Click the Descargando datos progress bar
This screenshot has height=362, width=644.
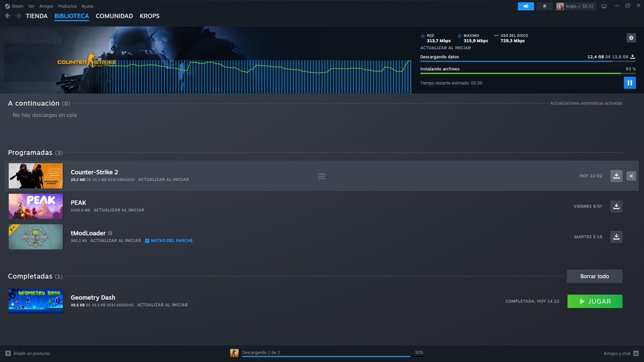coord(528,62)
